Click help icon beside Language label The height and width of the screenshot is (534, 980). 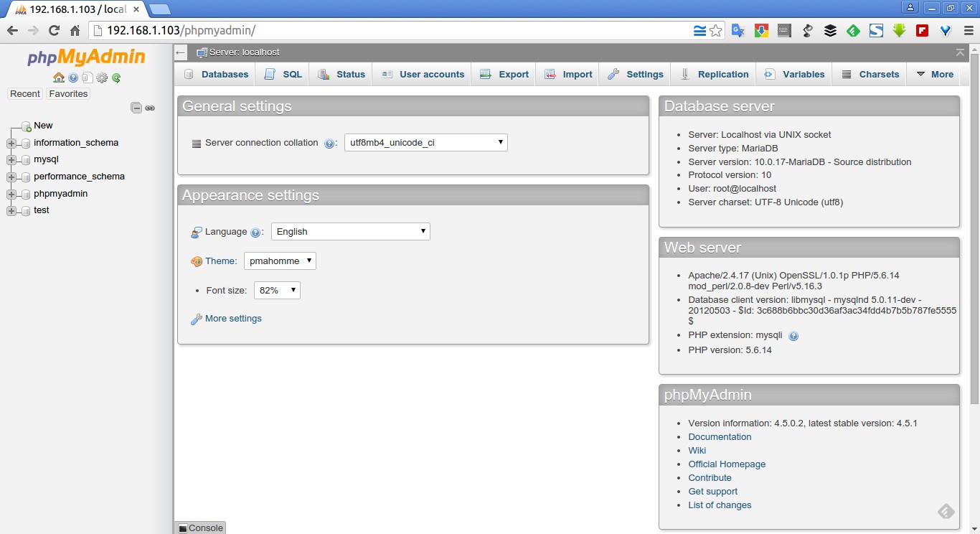255,233
